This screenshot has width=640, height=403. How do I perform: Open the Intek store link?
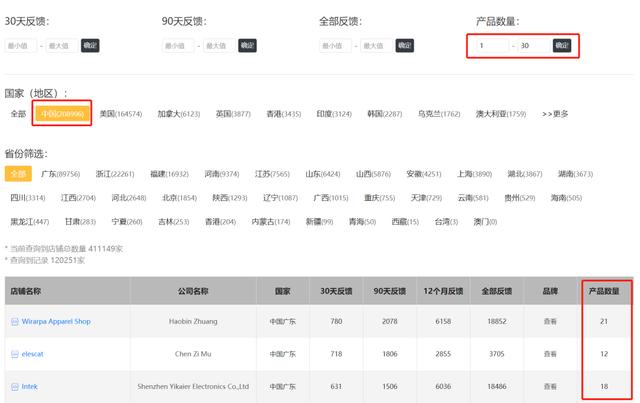[29, 386]
